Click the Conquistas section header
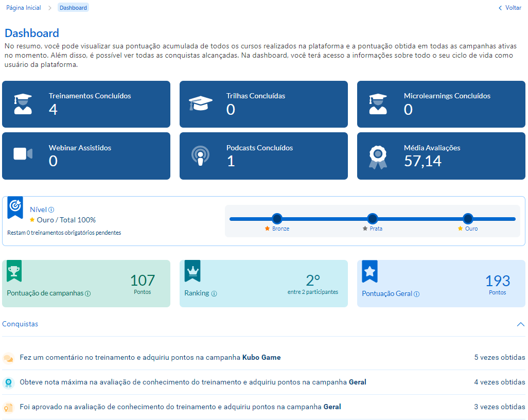Viewport: 528px width, 420px height. [20, 324]
